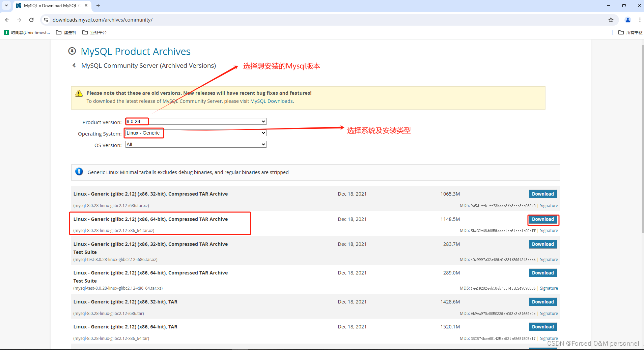Open the 所有书签 all bookmarks folder

pyautogui.click(x=630, y=32)
